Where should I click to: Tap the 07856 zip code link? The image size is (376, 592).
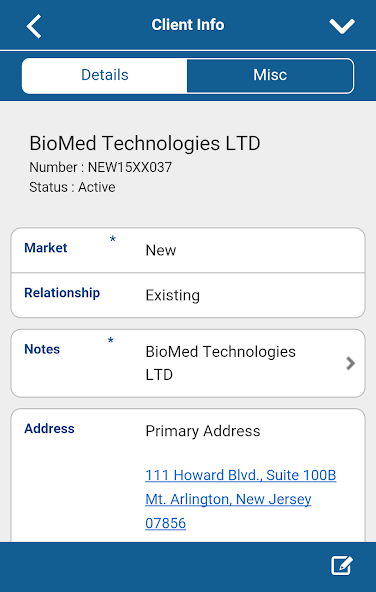point(165,523)
